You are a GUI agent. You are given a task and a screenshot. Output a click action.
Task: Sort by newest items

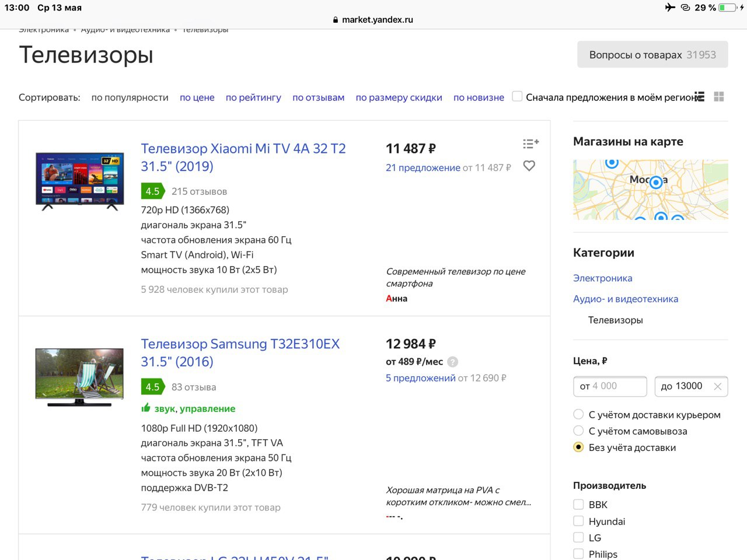479,97
